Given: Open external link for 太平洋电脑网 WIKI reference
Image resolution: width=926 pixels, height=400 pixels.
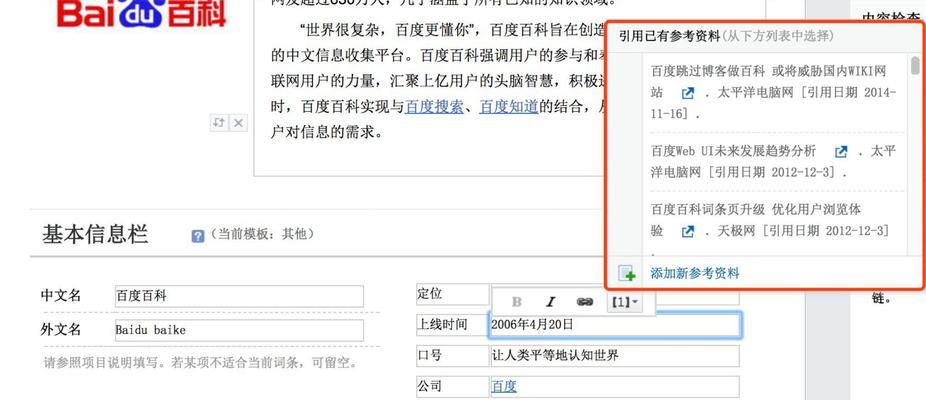Looking at the screenshot, I should [688, 93].
